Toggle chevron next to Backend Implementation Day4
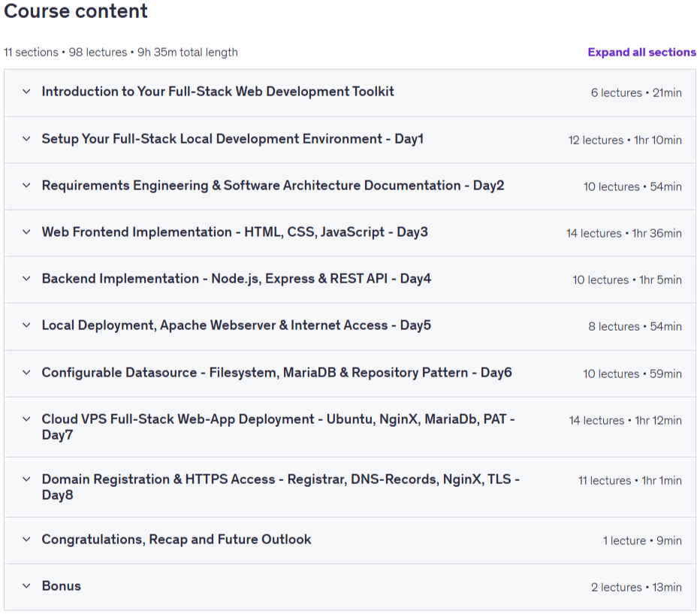Screen dimensions: 700x614 (26, 279)
